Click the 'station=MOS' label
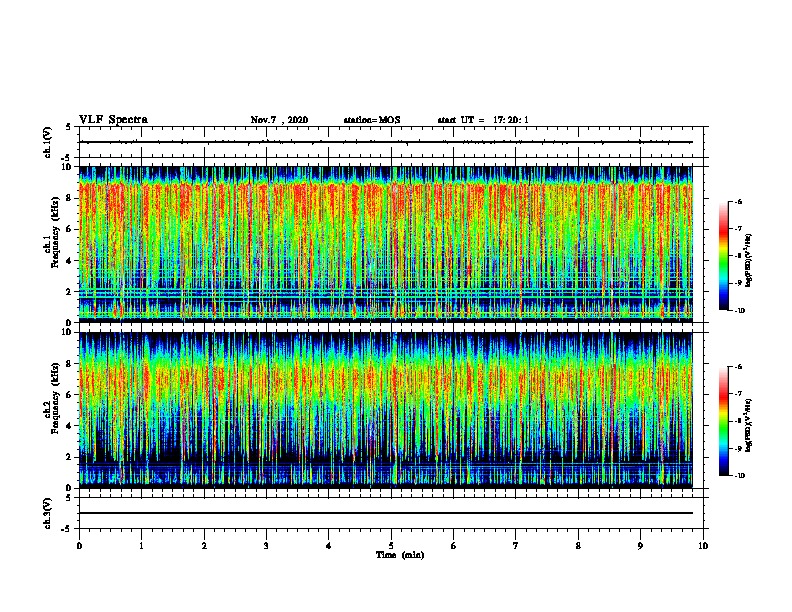This screenshot has height=612, width=792. pyautogui.click(x=372, y=120)
